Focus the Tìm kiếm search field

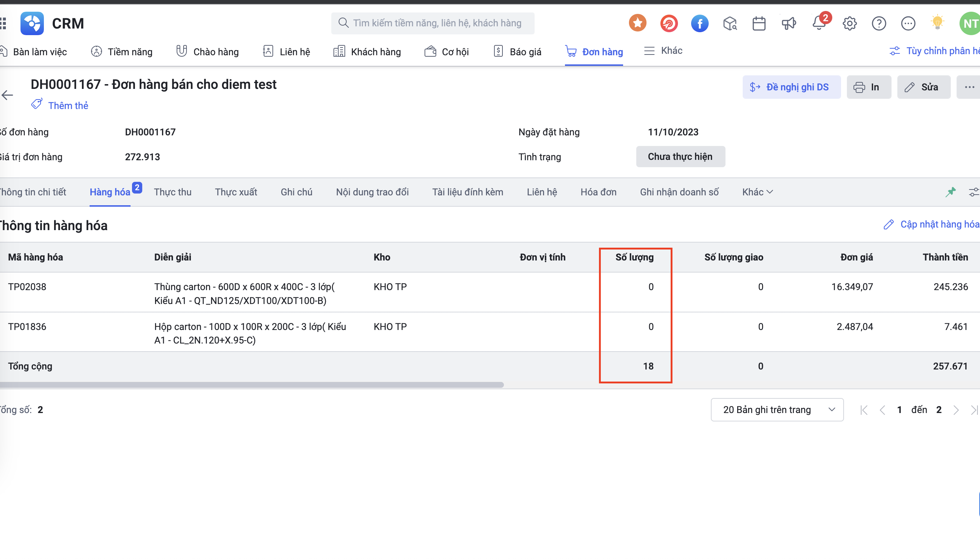(433, 23)
